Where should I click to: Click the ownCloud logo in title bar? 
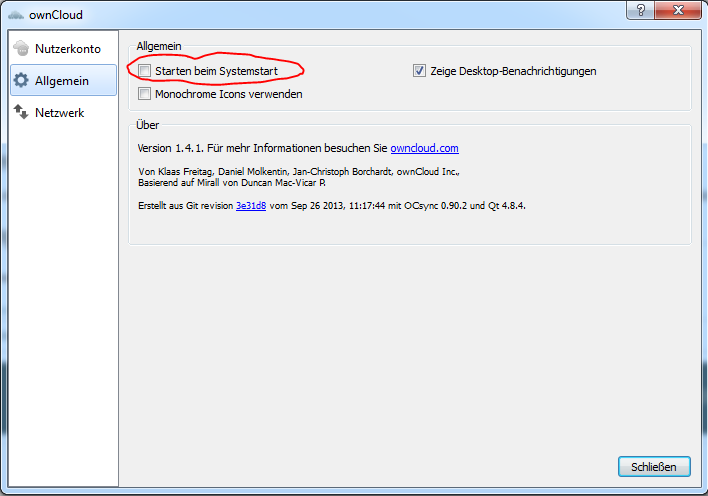coord(16,15)
